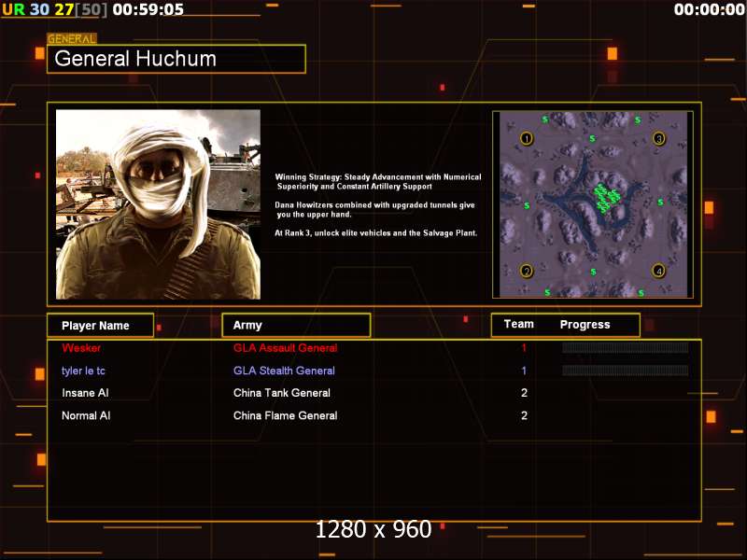Viewport: 747px width, 560px height.
Task: Click team number for Wesker
Action: pos(524,348)
